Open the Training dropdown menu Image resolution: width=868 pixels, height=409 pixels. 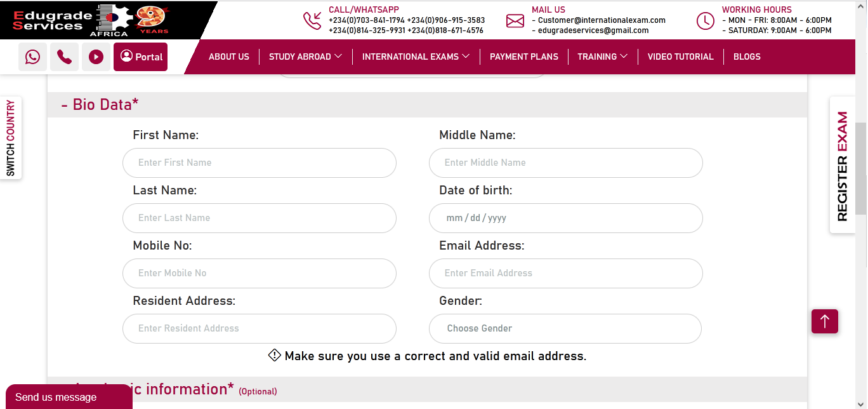pos(602,57)
